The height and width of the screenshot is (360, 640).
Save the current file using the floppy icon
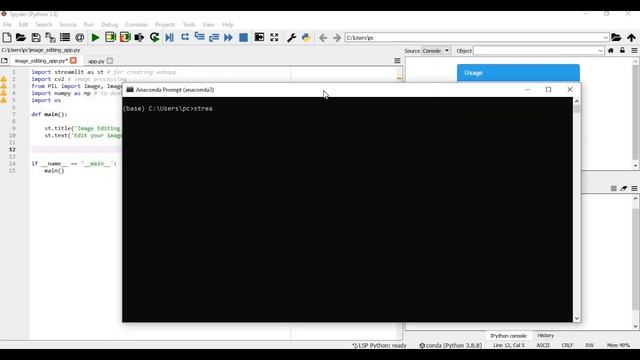point(36,38)
